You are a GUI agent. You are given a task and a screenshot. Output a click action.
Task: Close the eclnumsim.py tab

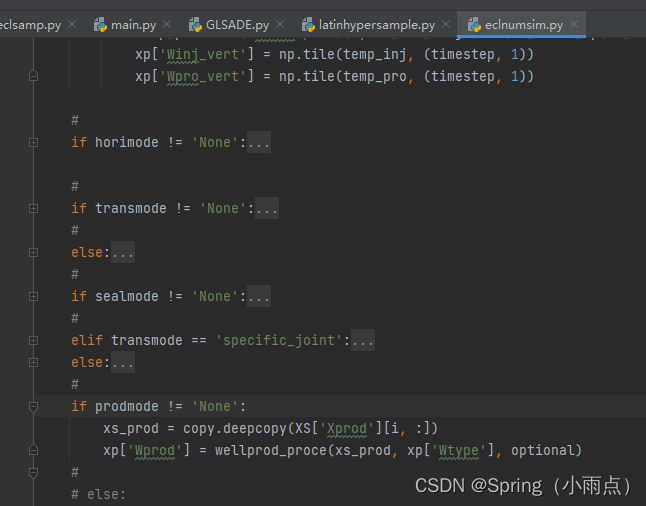click(574, 24)
